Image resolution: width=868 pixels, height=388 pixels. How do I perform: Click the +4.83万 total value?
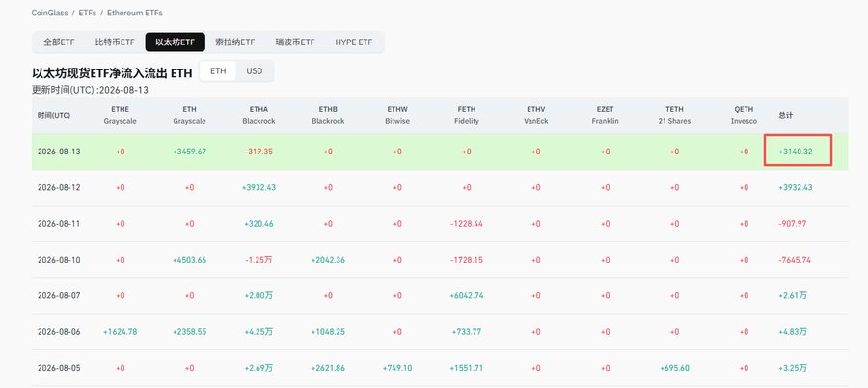[792, 331]
